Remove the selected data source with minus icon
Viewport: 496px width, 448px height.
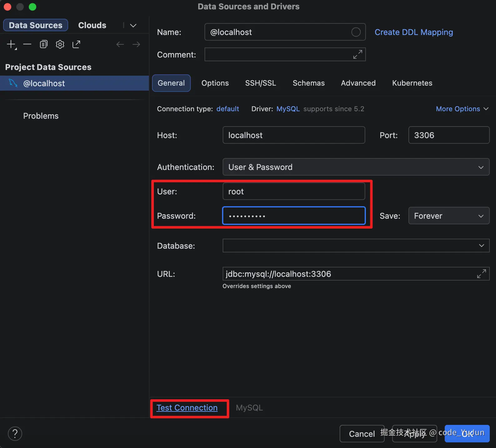tap(27, 44)
